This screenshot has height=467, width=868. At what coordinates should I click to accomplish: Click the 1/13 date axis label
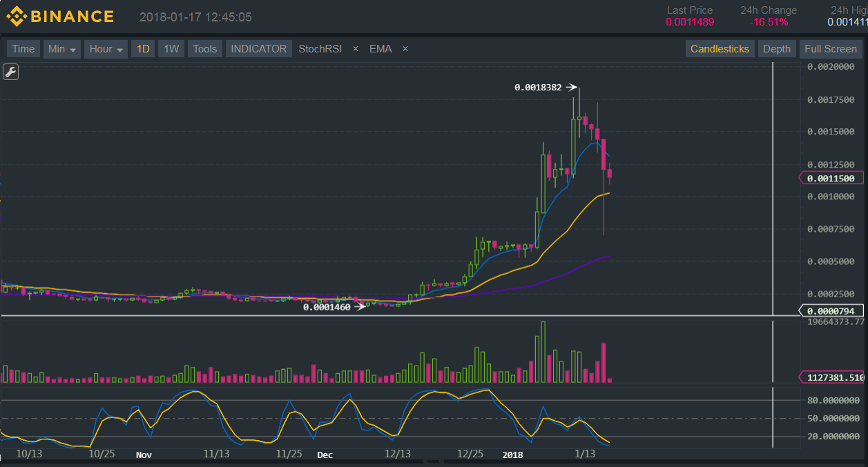click(x=585, y=455)
